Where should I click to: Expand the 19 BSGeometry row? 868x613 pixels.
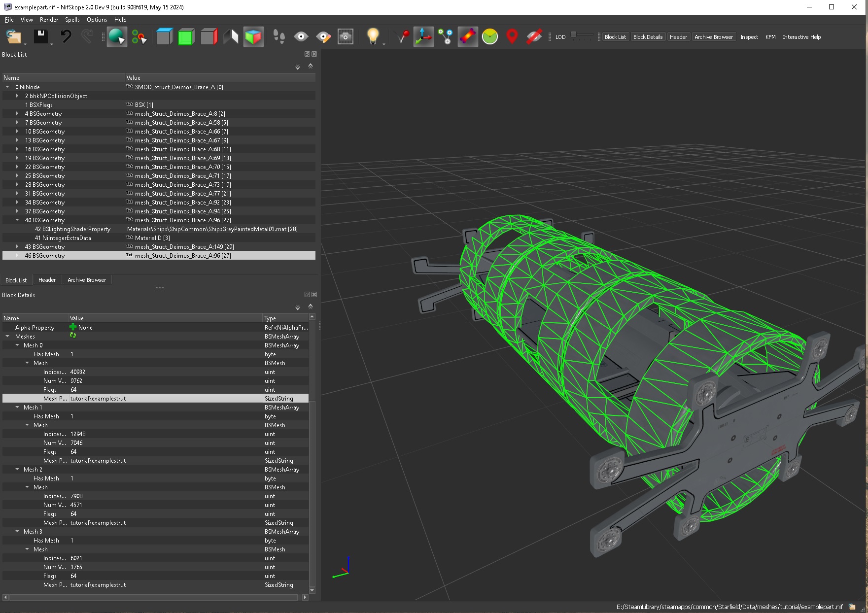[17, 158]
